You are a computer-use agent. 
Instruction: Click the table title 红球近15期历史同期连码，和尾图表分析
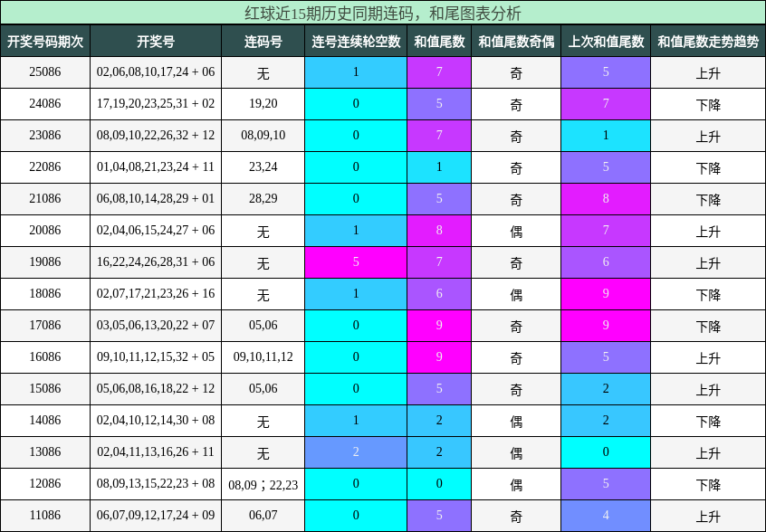(382, 14)
